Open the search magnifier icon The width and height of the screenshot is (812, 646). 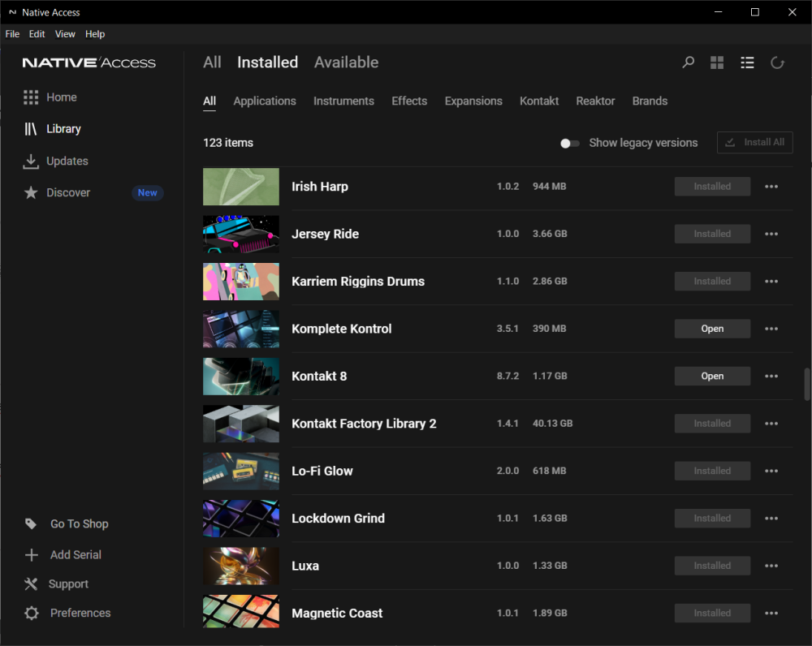688,62
